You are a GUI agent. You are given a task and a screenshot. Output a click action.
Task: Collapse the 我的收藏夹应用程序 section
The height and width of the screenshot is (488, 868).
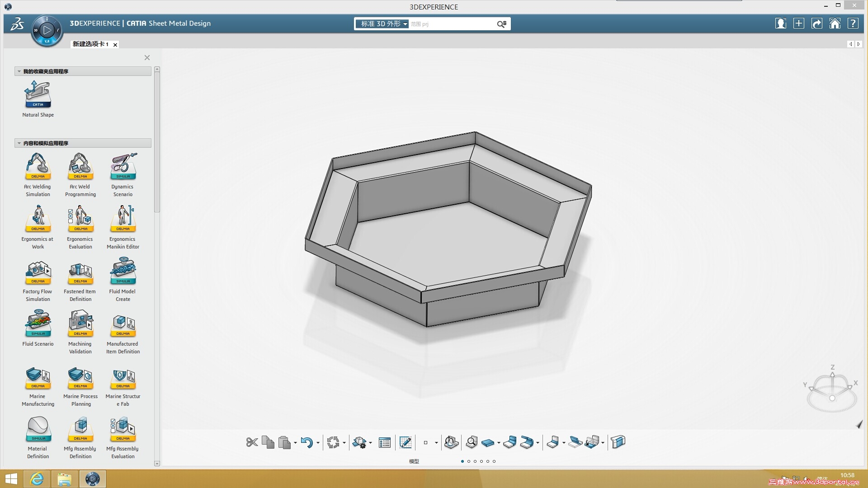coord(19,71)
